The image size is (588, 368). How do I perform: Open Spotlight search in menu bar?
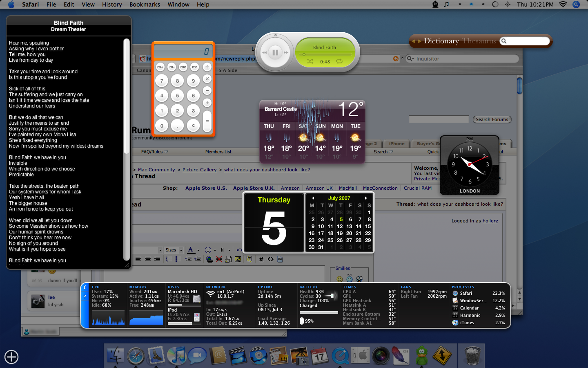(576, 4)
